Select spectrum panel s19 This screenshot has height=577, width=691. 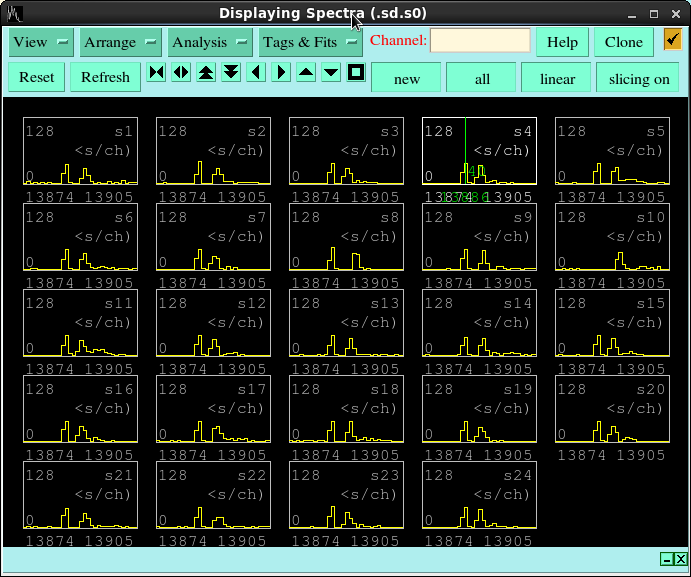tap(479, 409)
